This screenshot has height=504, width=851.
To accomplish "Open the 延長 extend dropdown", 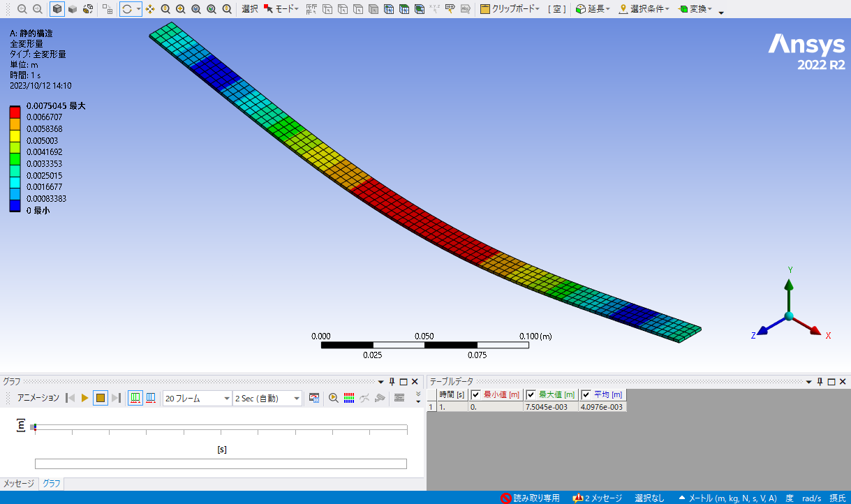I will tap(593, 9).
